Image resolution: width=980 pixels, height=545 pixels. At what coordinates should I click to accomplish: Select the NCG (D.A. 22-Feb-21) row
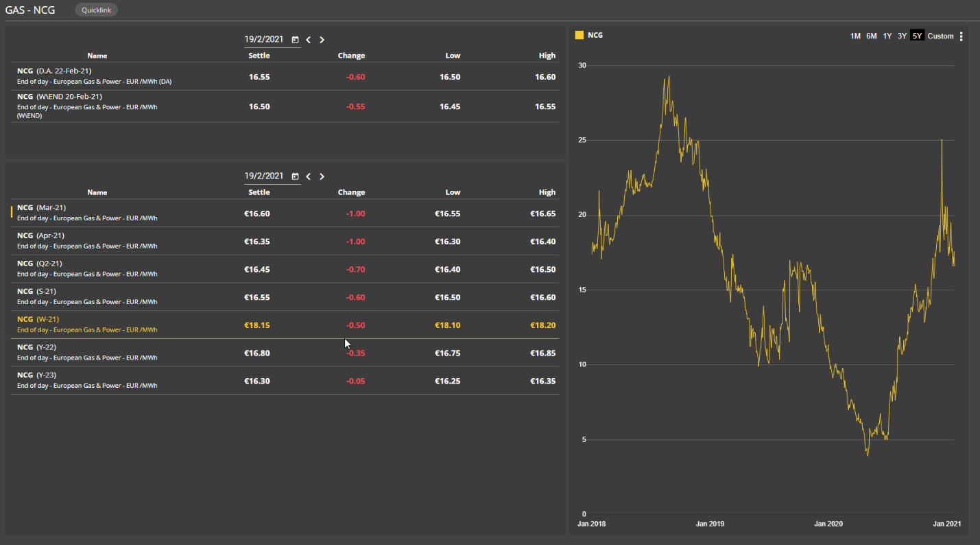pyautogui.click(x=285, y=77)
